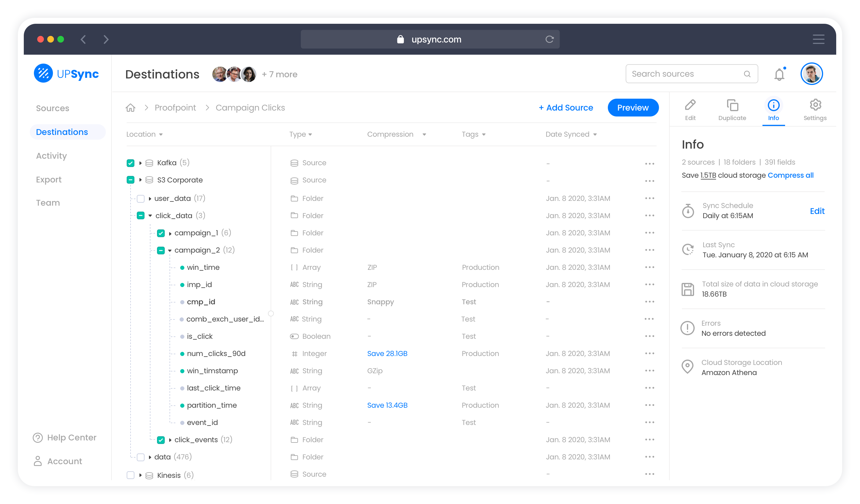Click the Errors alert icon
Image resolution: width=860 pixels, height=504 pixels.
[687, 328]
